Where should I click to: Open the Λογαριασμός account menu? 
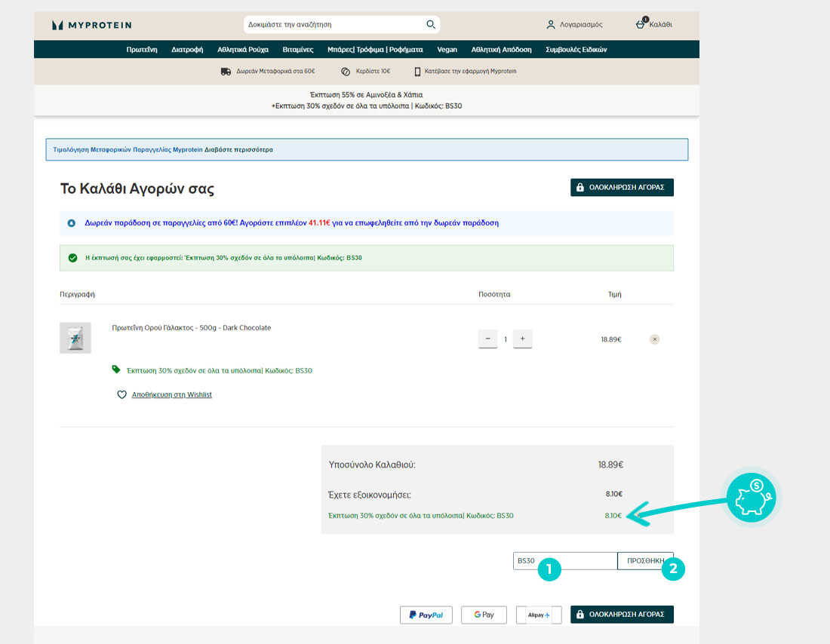[574, 24]
